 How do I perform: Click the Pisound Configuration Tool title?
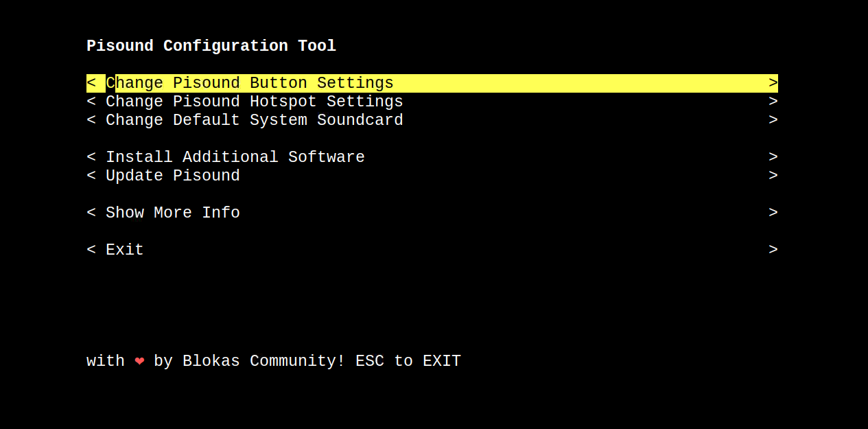(211, 46)
